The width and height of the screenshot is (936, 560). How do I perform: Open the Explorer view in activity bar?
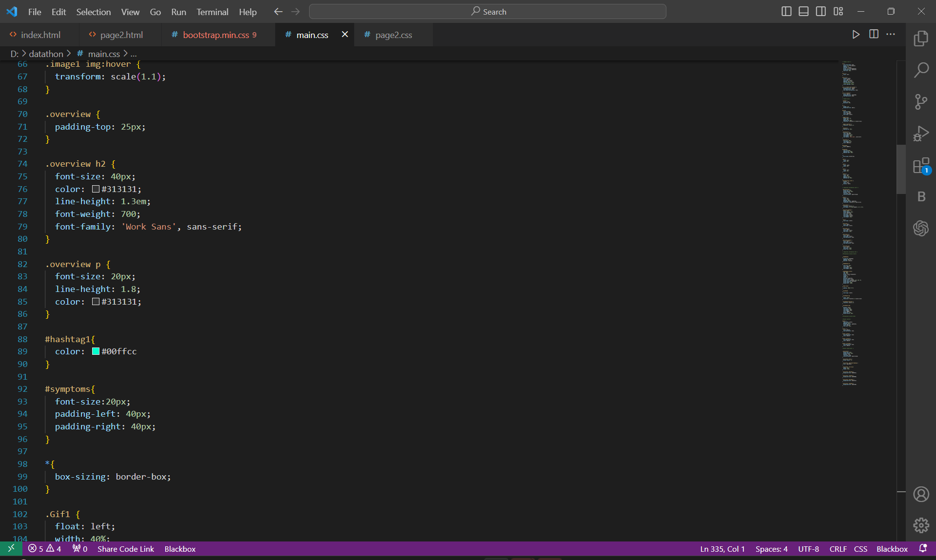point(921,39)
